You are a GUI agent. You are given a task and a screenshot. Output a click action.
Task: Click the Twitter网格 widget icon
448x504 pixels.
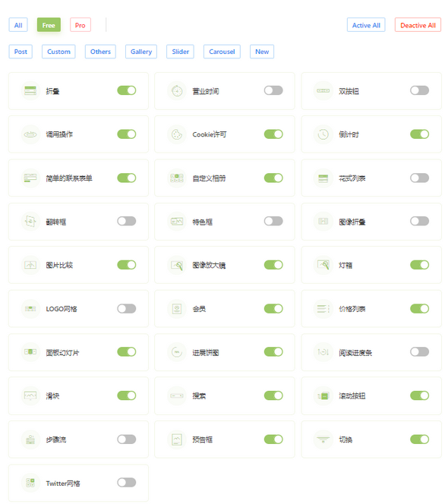(x=30, y=483)
